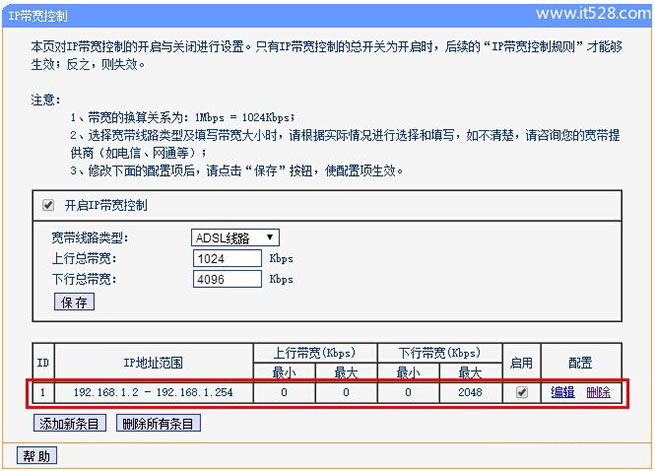Click the 配置 column header
This screenshot has width=655, height=471.
click(x=581, y=362)
